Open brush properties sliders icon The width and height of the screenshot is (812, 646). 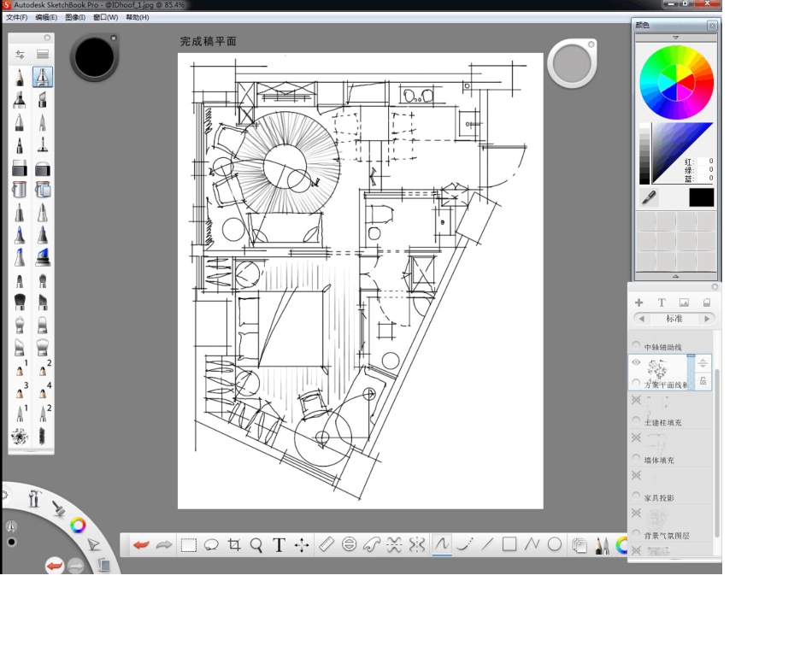20,54
